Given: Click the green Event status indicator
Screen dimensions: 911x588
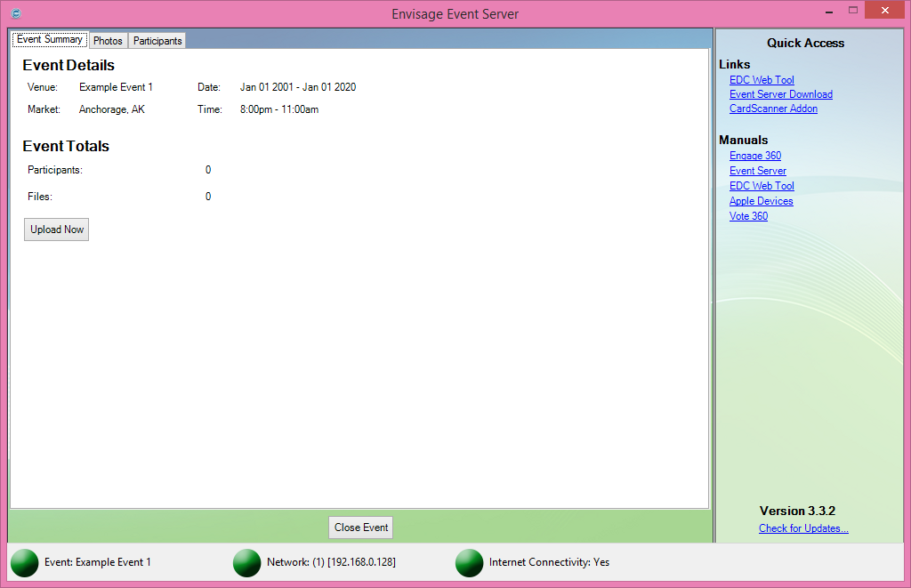Looking at the screenshot, I should point(25,562).
